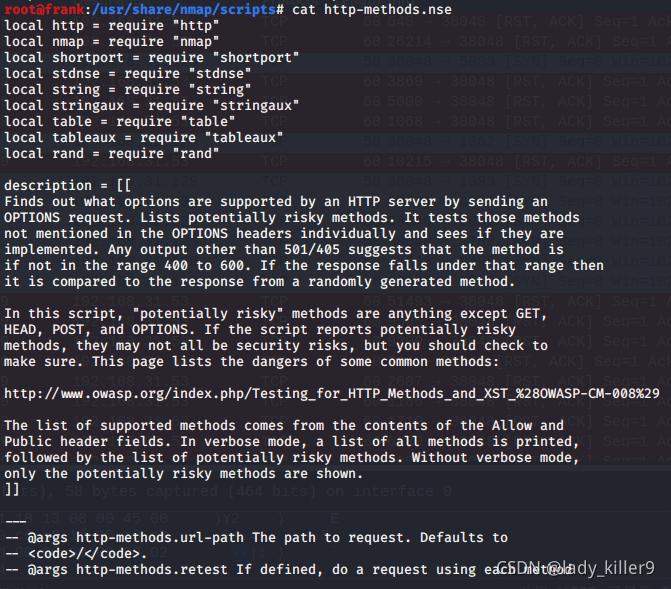
Task: Click the 'description = [[' line
Action: point(68,185)
